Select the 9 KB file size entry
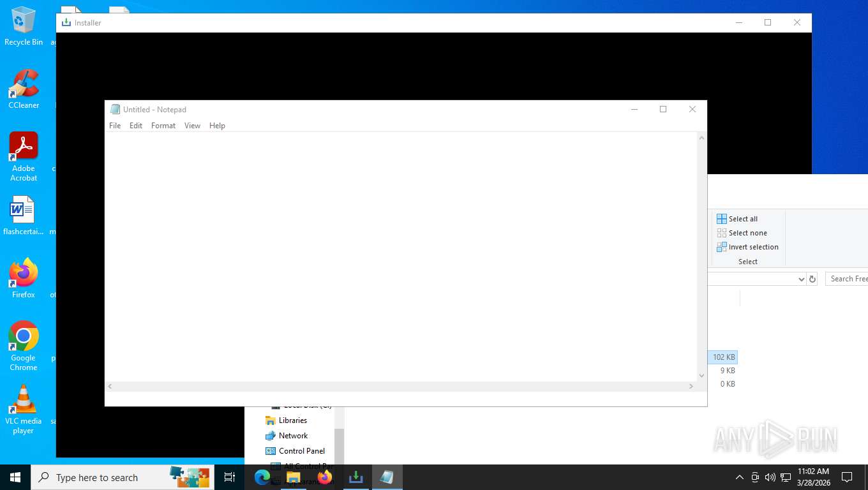The width and height of the screenshot is (868, 490). [x=727, y=371]
